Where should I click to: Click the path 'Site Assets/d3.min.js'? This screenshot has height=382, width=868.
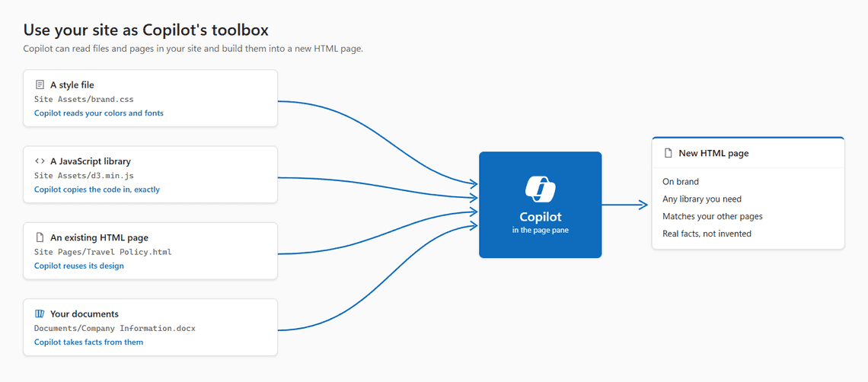85,176
